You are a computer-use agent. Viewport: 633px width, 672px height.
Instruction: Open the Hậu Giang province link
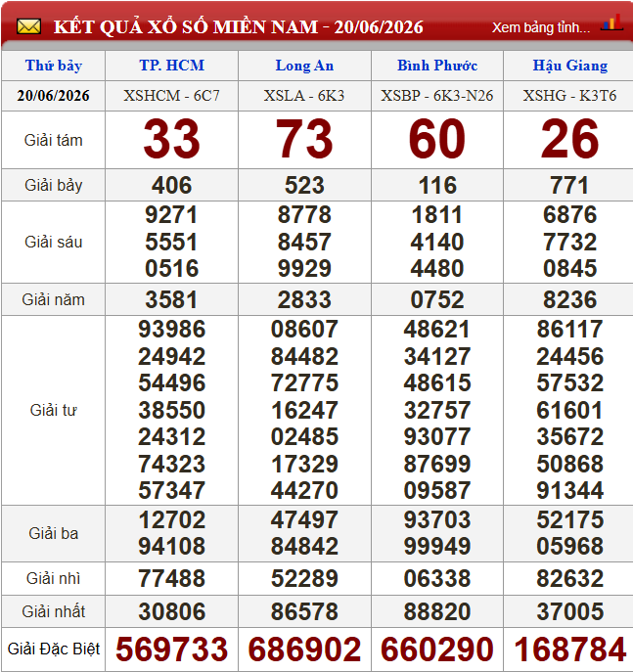570,66
